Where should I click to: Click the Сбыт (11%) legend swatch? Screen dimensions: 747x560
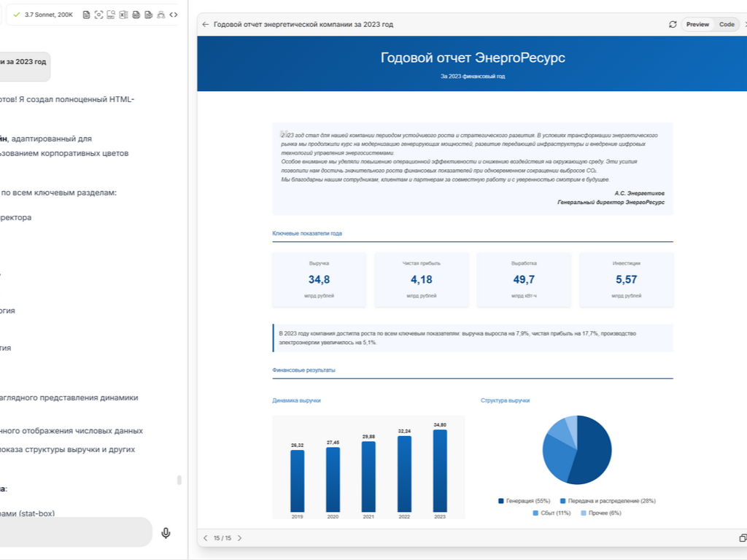click(x=535, y=513)
